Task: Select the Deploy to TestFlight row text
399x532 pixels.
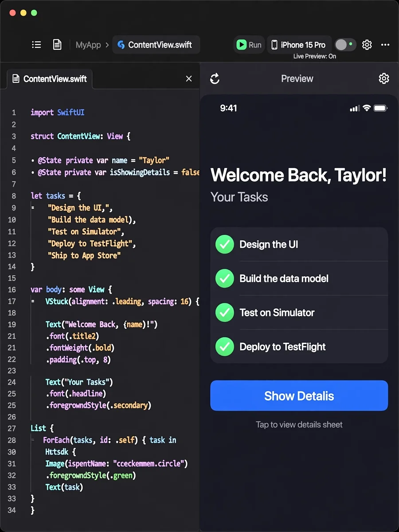Action: [283, 347]
